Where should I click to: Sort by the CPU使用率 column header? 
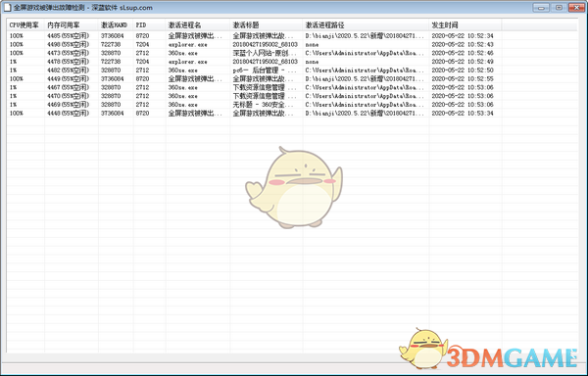(x=25, y=25)
